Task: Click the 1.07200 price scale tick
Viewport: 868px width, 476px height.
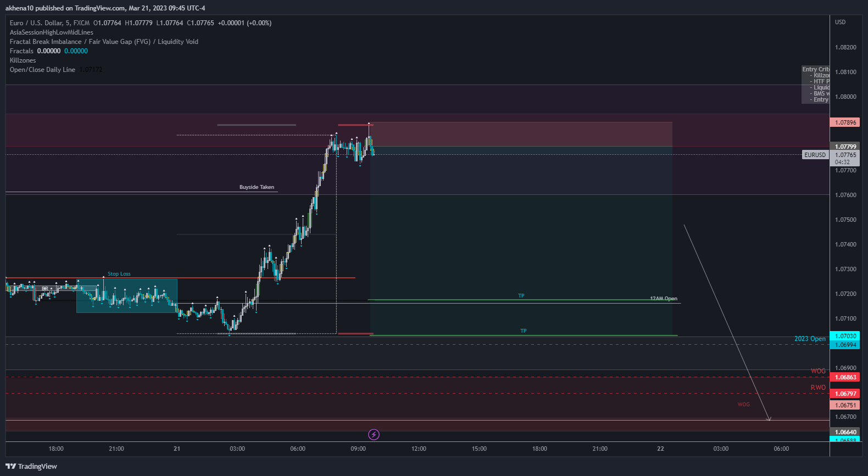Action: point(845,294)
